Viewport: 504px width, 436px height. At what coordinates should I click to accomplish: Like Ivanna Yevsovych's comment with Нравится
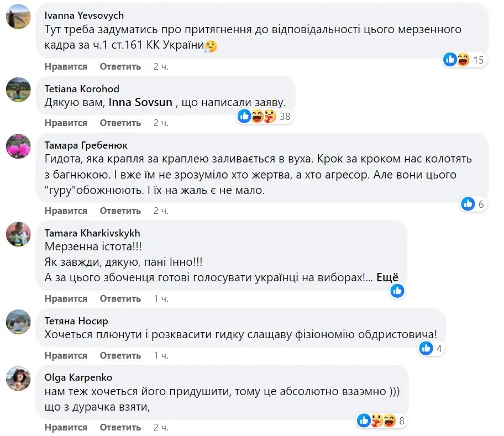tap(65, 66)
